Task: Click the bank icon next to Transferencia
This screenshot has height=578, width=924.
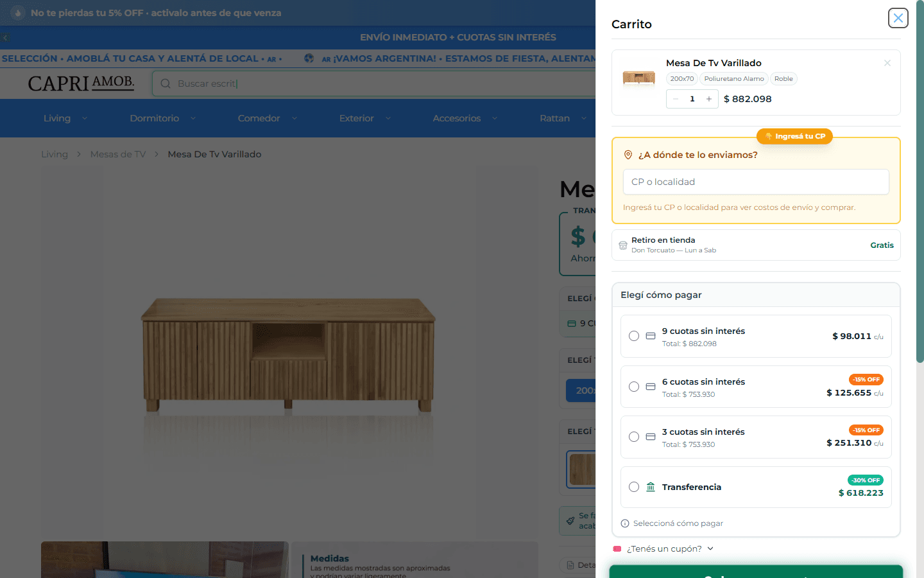Action: click(651, 487)
